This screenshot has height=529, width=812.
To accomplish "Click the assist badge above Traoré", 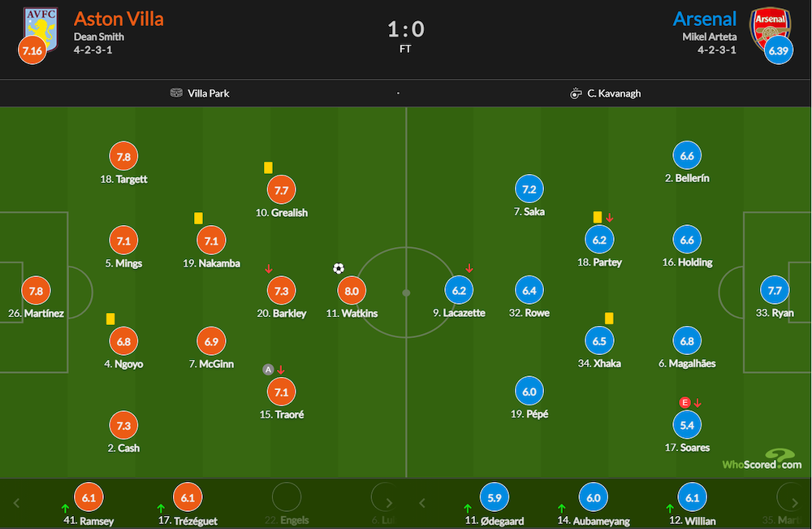I will [x=268, y=370].
